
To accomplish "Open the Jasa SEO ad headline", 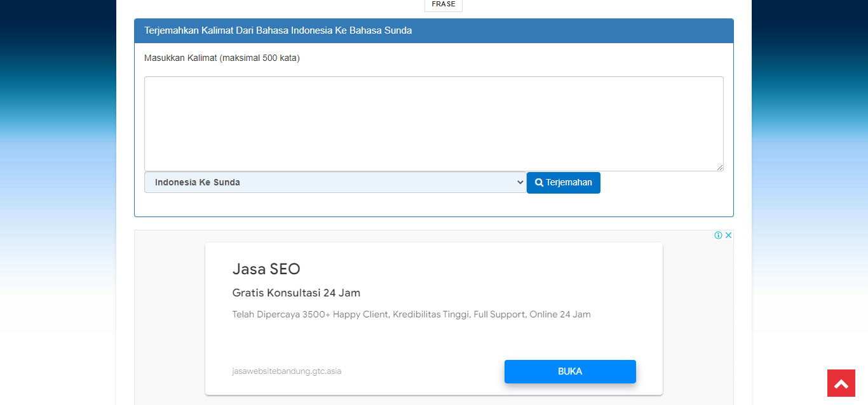I will pos(266,269).
